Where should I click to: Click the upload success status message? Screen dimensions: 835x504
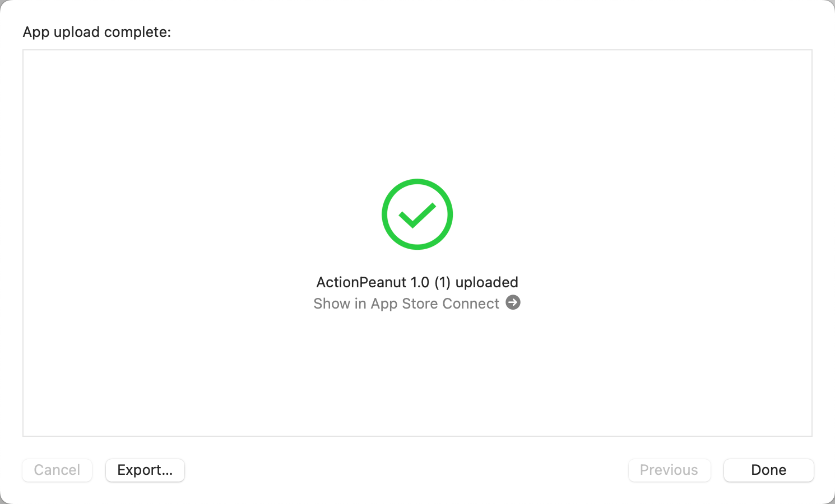point(417,282)
